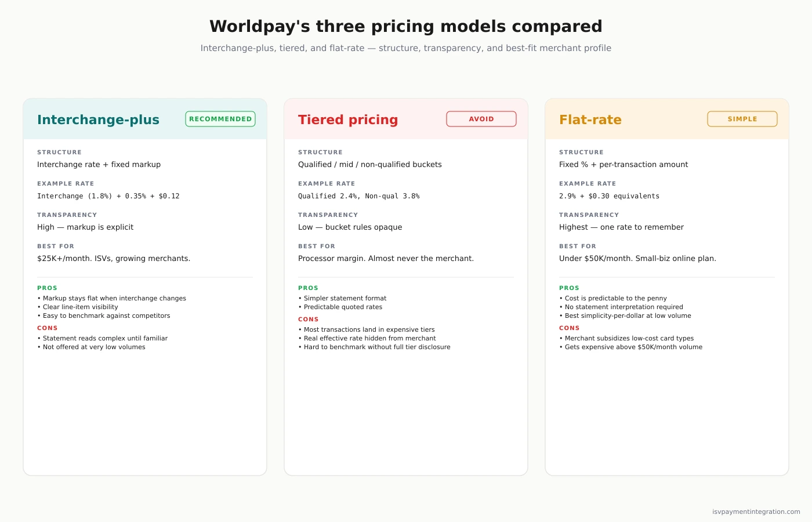Select the Tiered pricing card heading
This screenshot has height=522, width=812.
348,119
